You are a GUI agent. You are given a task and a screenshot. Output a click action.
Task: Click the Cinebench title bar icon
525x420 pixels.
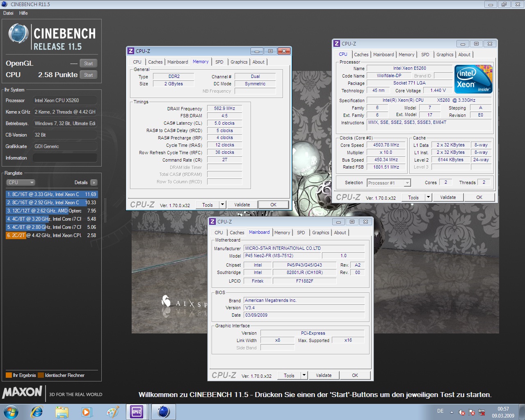[x=5, y=4]
